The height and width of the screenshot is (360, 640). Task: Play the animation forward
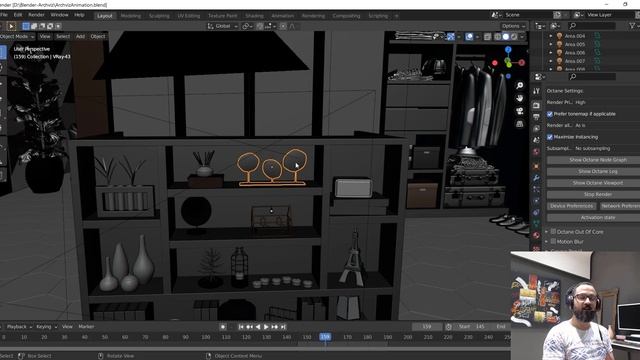[266, 327]
